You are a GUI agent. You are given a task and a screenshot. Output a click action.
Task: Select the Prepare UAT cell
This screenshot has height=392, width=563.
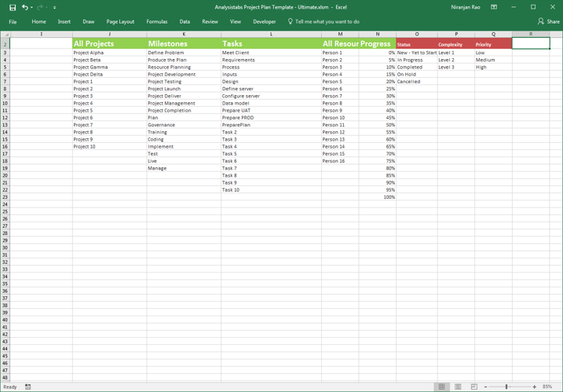click(271, 110)
